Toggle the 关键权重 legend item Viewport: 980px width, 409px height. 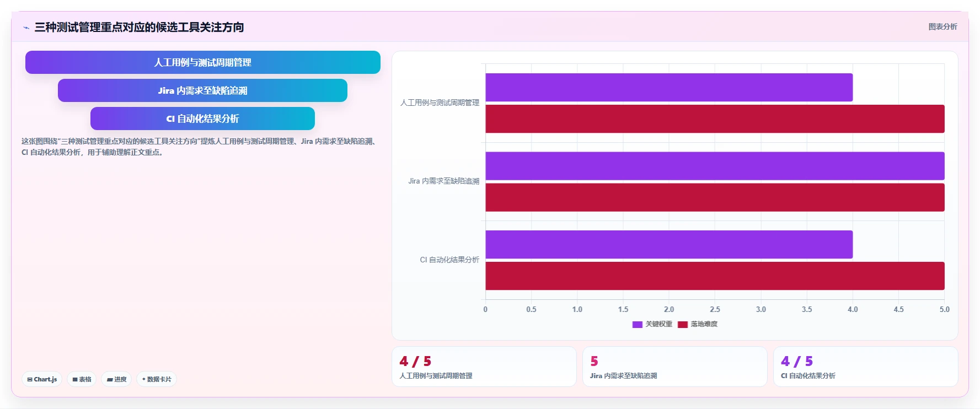click(652, 324)
